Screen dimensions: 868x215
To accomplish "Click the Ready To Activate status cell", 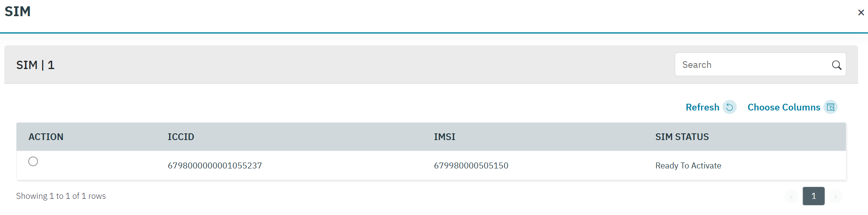I will tap(688, 166).
